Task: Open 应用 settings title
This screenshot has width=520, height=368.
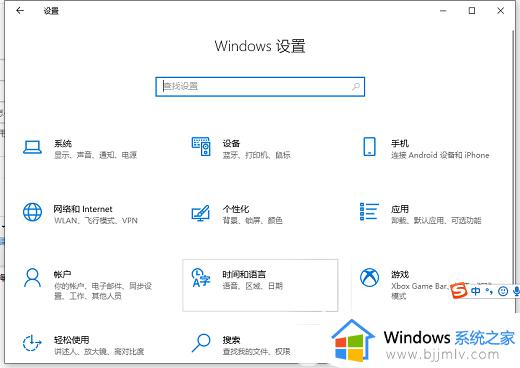Action: click(x=400, y=209)
